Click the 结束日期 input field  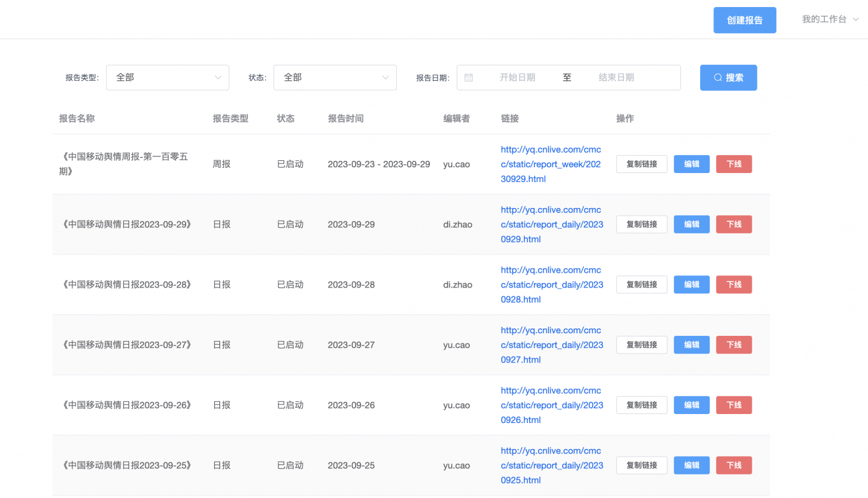point(616,78)
